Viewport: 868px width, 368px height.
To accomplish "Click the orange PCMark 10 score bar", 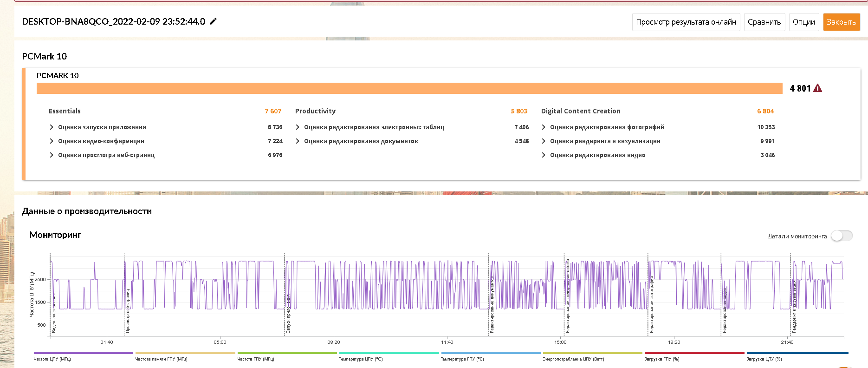I will [409, 88].
